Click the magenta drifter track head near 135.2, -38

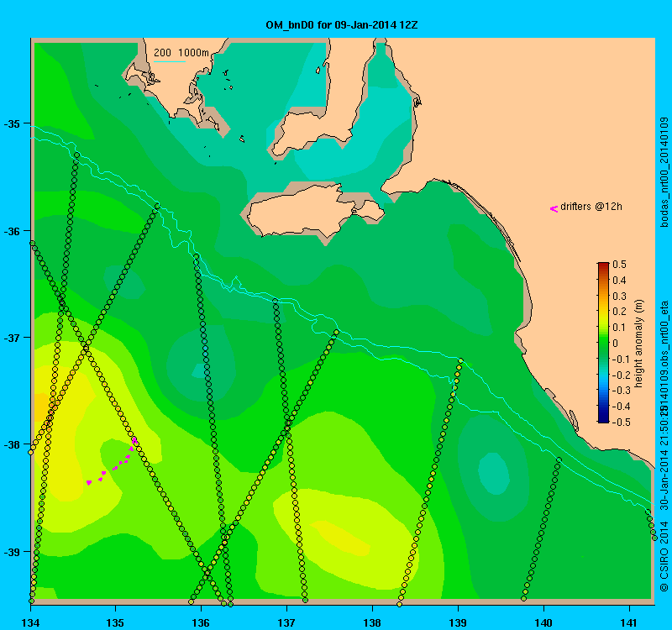click(134, 440)
